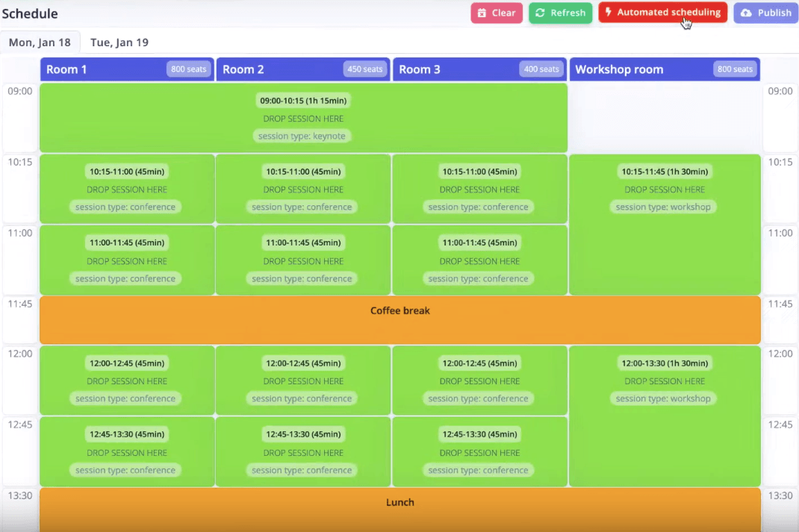
Task: Select Room 2 11:00-11:45 conference slot
Action: pyautogui.click(x=303, y=260)
